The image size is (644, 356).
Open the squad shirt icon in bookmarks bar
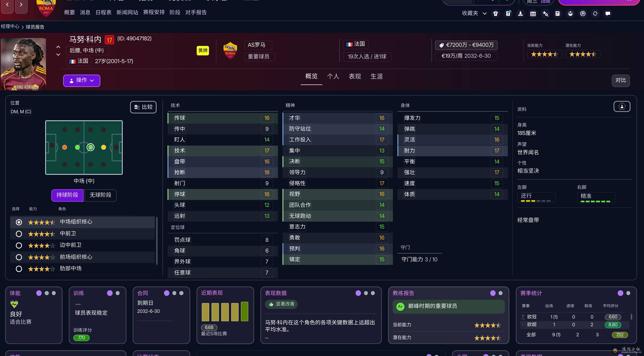496,14
